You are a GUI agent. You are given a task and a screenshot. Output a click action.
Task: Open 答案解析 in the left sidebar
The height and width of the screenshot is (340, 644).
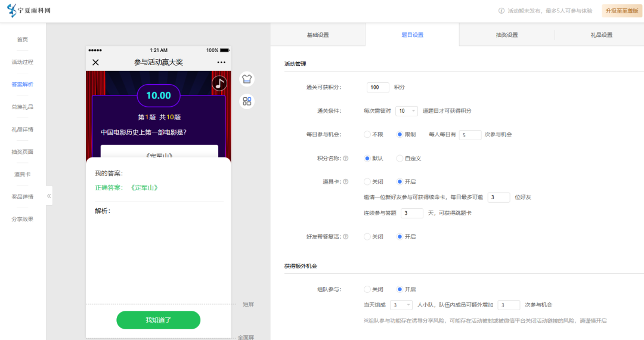pyautogui.click(x=23, y=85)
